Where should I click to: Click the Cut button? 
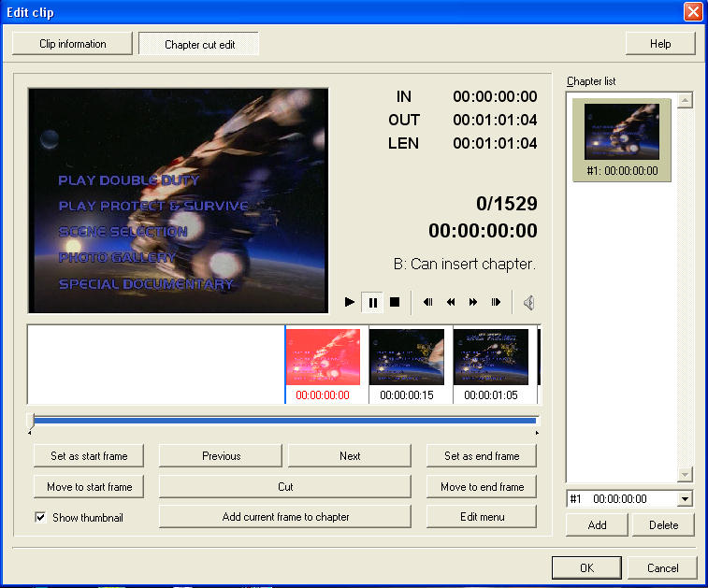[x=285, y=486]
